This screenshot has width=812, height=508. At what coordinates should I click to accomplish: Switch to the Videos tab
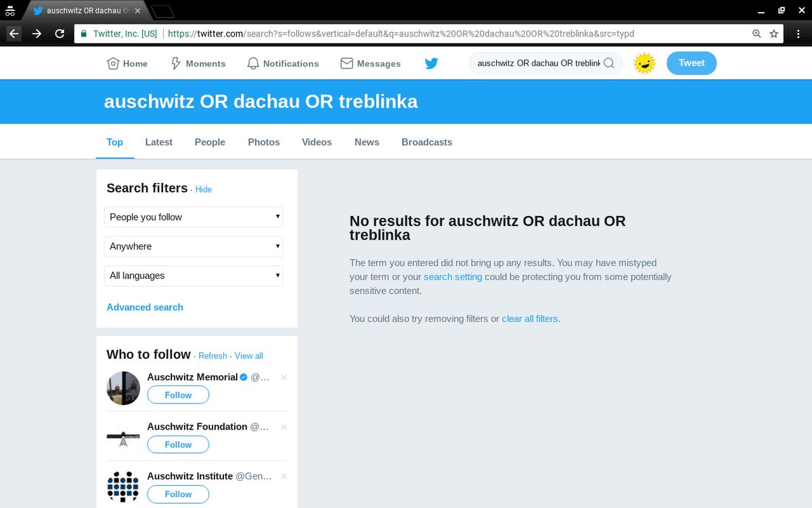(317, 142)
